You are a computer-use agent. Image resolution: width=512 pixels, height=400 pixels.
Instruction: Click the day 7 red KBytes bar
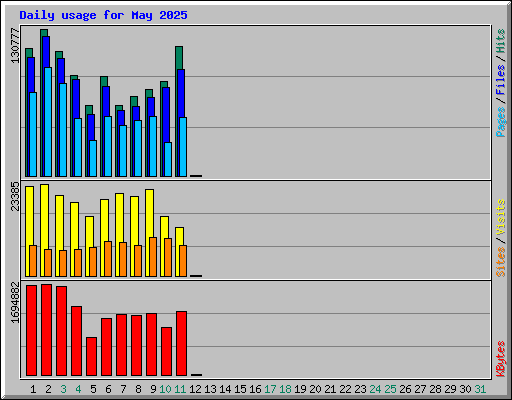(x=121, y=345)
